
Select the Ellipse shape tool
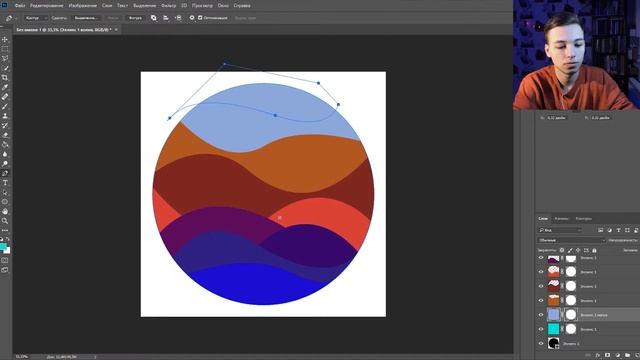click(5, 202)
